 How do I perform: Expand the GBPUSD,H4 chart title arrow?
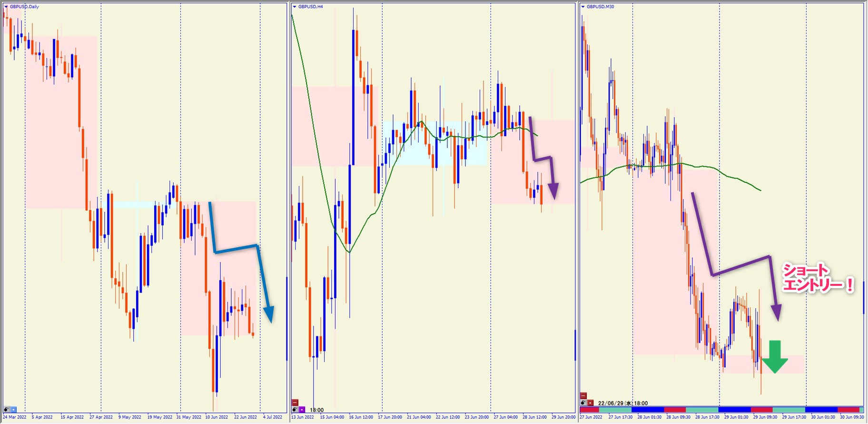(295, 7)
